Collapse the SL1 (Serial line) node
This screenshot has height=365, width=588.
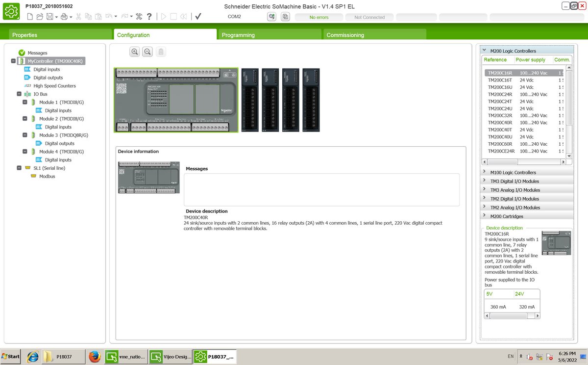(x=19, y=168)
